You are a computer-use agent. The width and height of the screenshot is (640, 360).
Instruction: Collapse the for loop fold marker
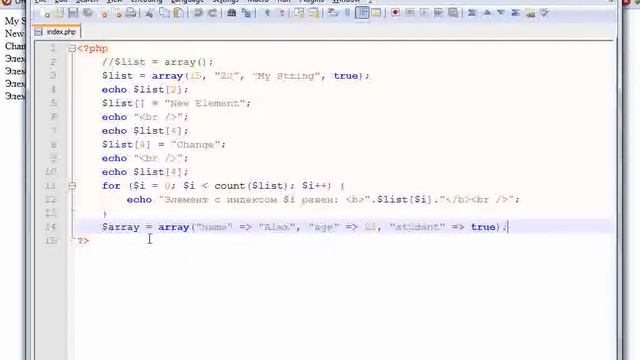(72, 186)
